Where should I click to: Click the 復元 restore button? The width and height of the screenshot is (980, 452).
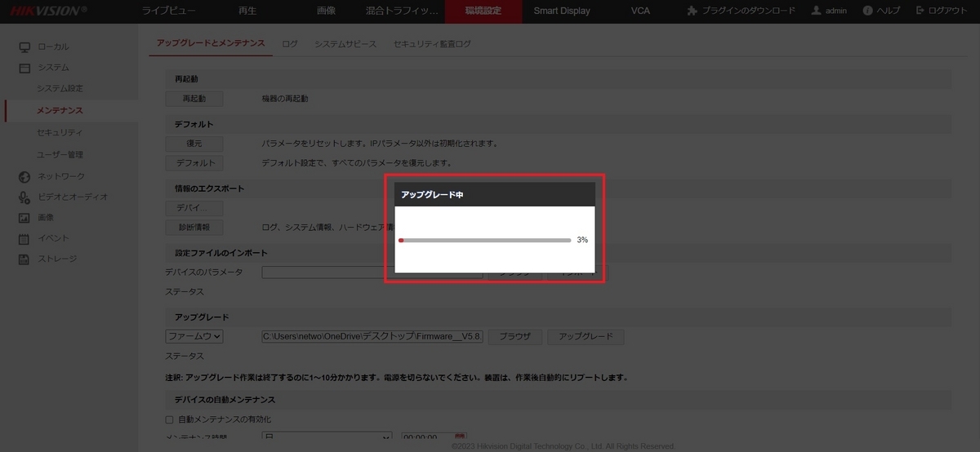click(x=194, y=144)
